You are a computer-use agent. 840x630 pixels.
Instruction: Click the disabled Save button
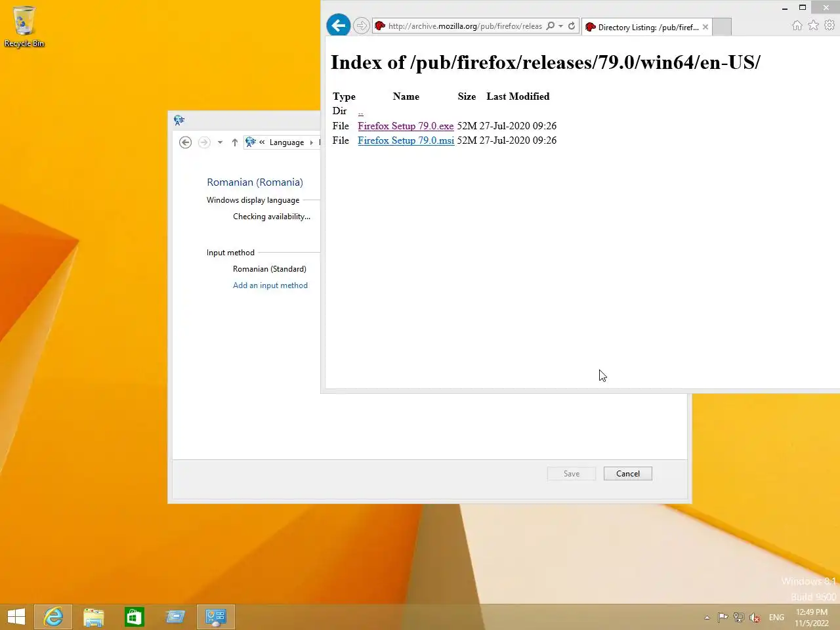pos(572,474)
